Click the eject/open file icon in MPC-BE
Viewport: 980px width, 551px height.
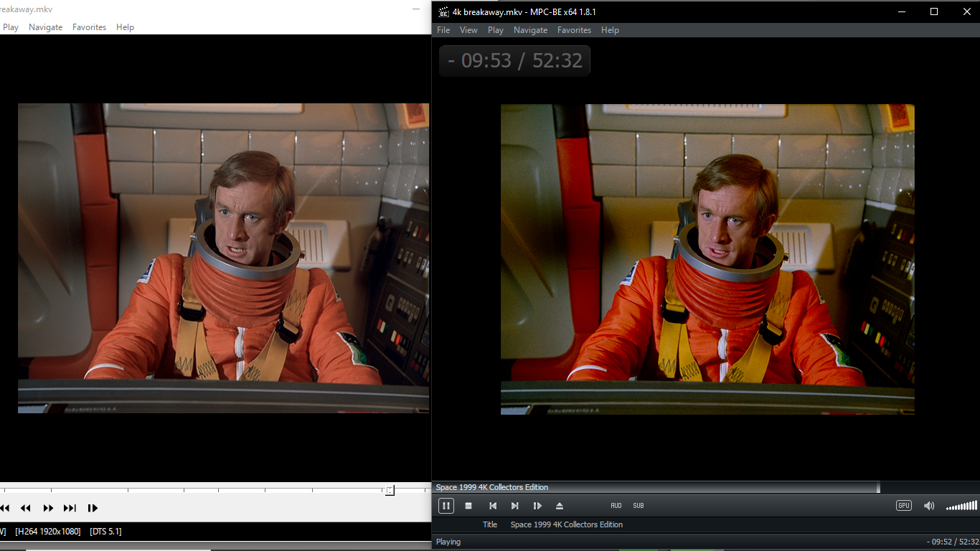560,506
